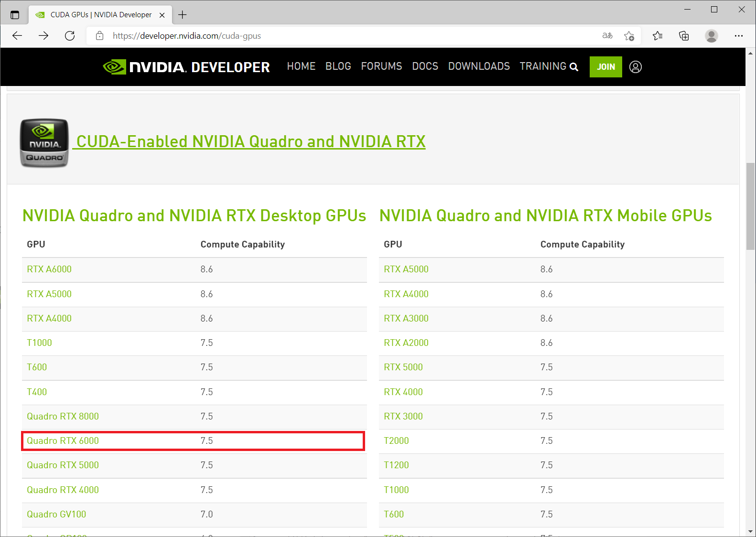The height and width of the screenshot is (537, 756).
Task: Open desktop RTX A5000 link
Action: tap(49, 294)
